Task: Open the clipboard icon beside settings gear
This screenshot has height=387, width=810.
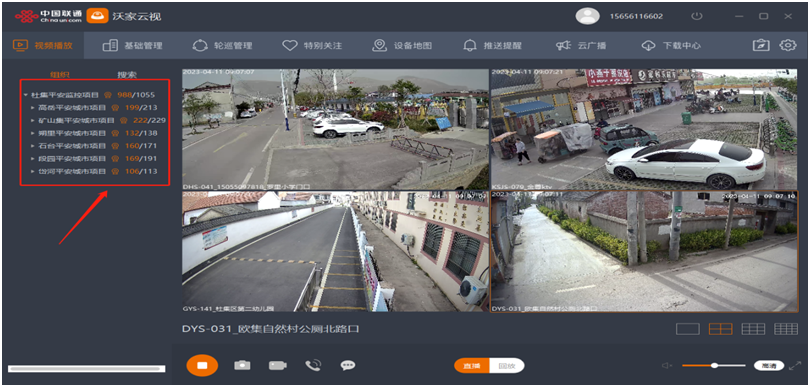Action: click(x=761, y=45)
